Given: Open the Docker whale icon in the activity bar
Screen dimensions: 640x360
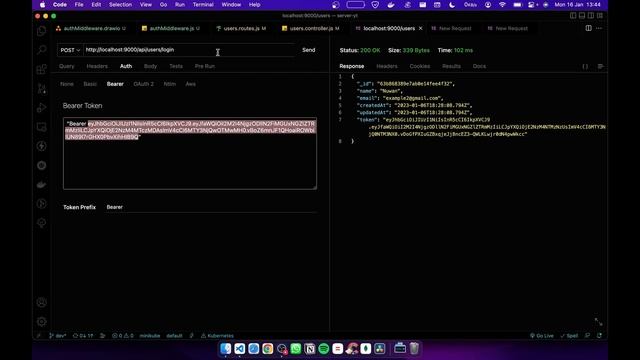Looking at the screenshot, I should tap(42, 184).
